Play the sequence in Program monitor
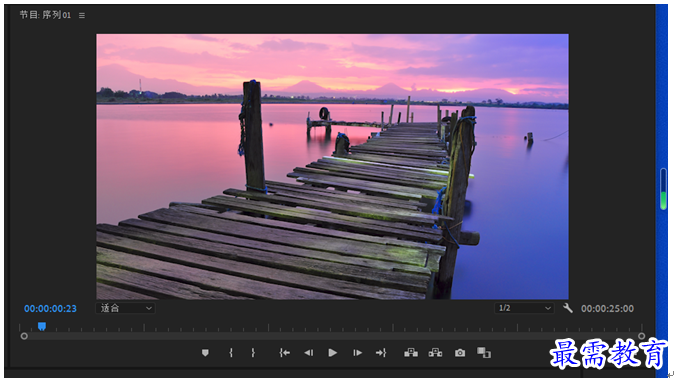Viewport: 674px width, 385px height. click(x=332, y=353)
